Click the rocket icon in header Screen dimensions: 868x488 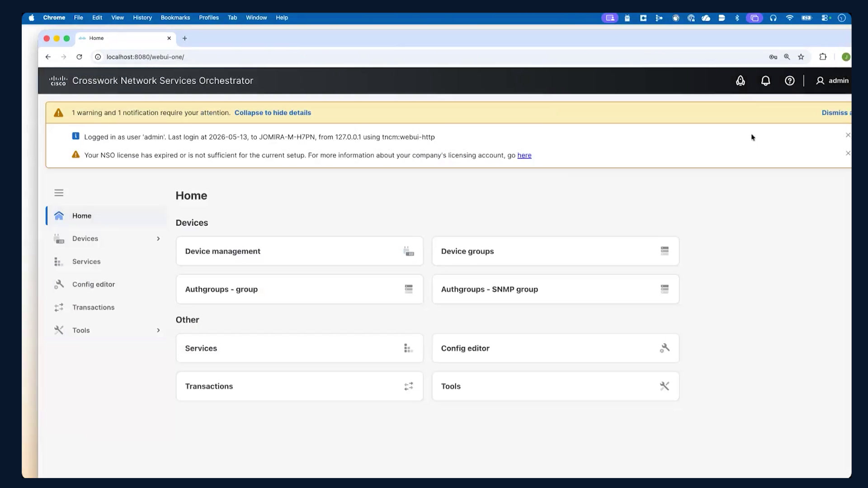pyautogui.click(x=741, y=80)
